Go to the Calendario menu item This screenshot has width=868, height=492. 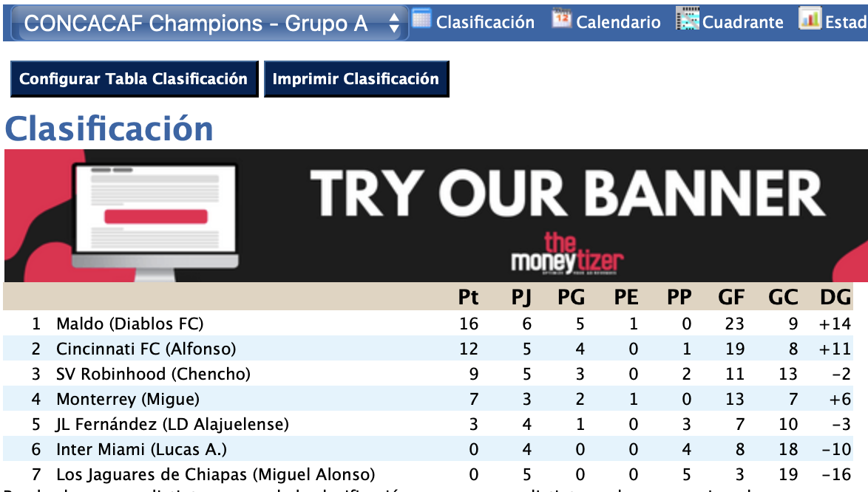(618, 22)
